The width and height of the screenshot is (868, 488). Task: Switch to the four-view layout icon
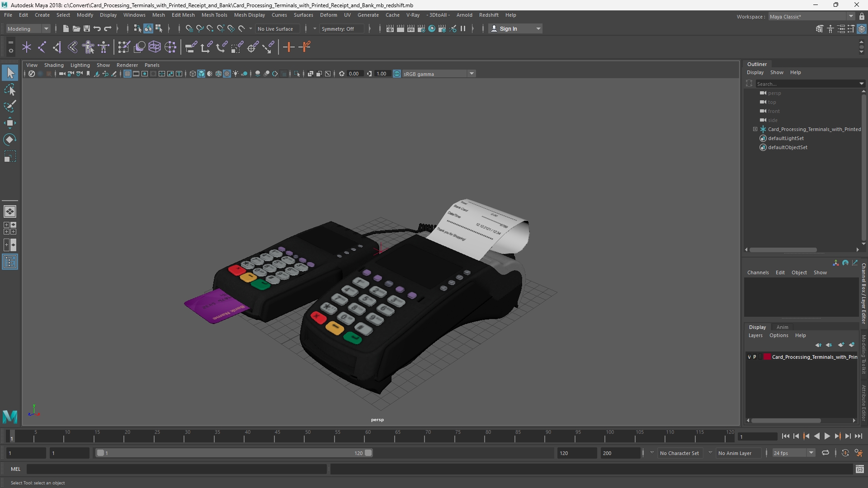click(10, 228)
